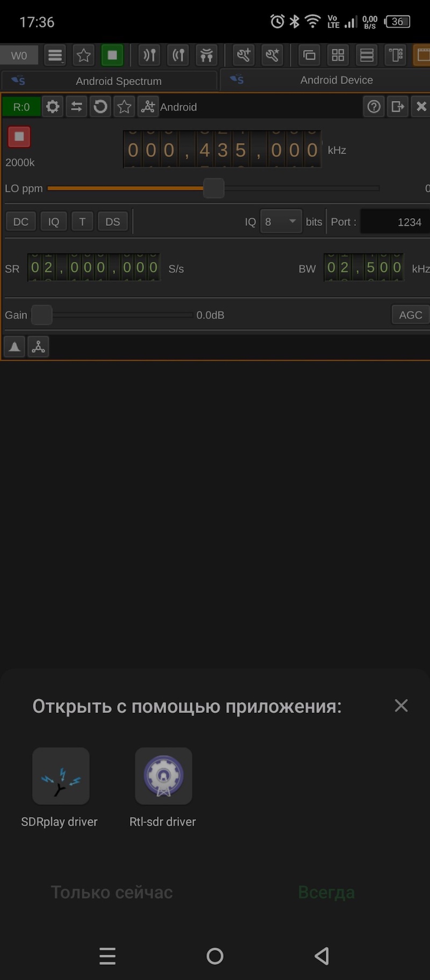The height and width of the screenshot is (980, 430).
Task: Click the Port number input field
Action: pos(395,221)
